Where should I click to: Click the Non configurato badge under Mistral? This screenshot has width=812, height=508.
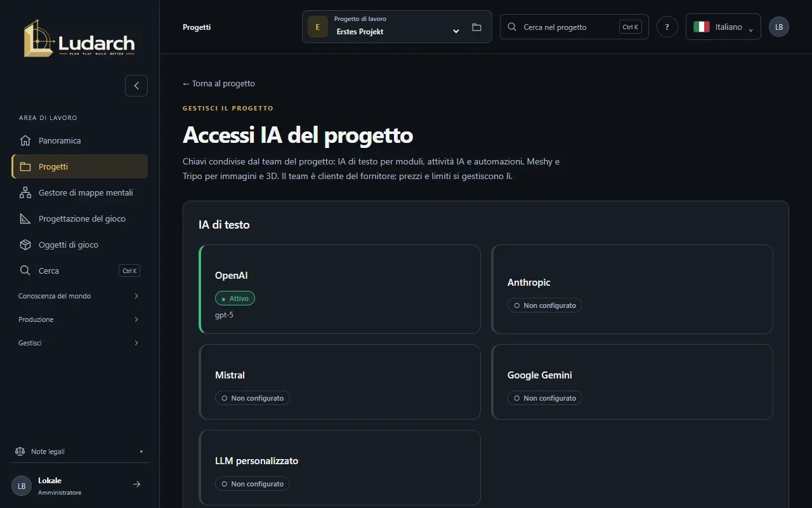tap(252, 398)
